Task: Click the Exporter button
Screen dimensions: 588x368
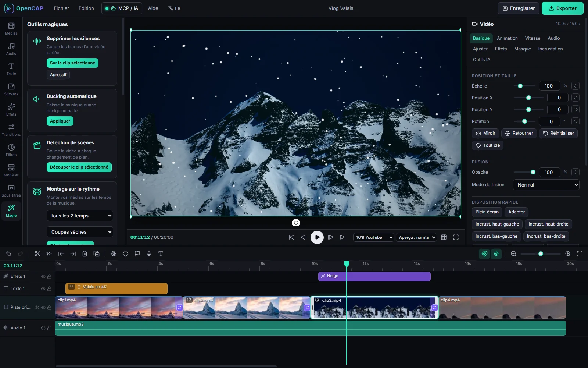Action: point(562,8)
